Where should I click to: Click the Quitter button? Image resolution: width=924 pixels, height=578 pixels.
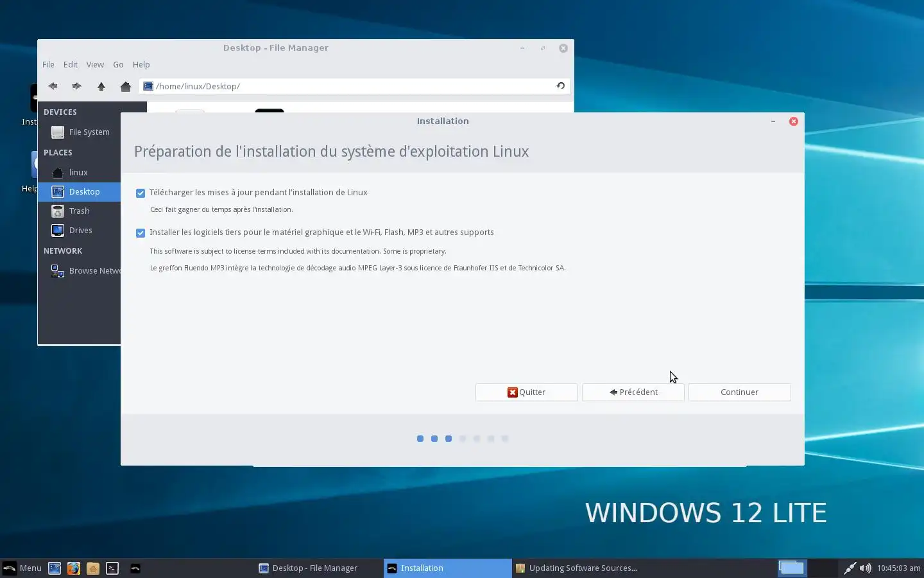click(526, 392)
